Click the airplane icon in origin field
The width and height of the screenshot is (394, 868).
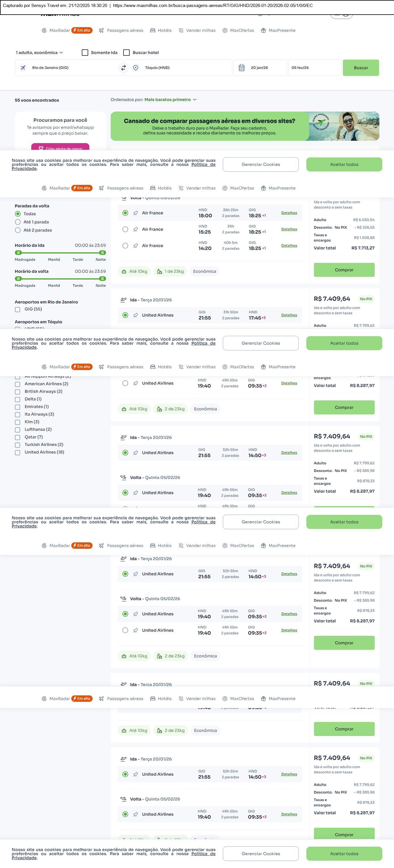pyautogui.click(x=23, y=68)
